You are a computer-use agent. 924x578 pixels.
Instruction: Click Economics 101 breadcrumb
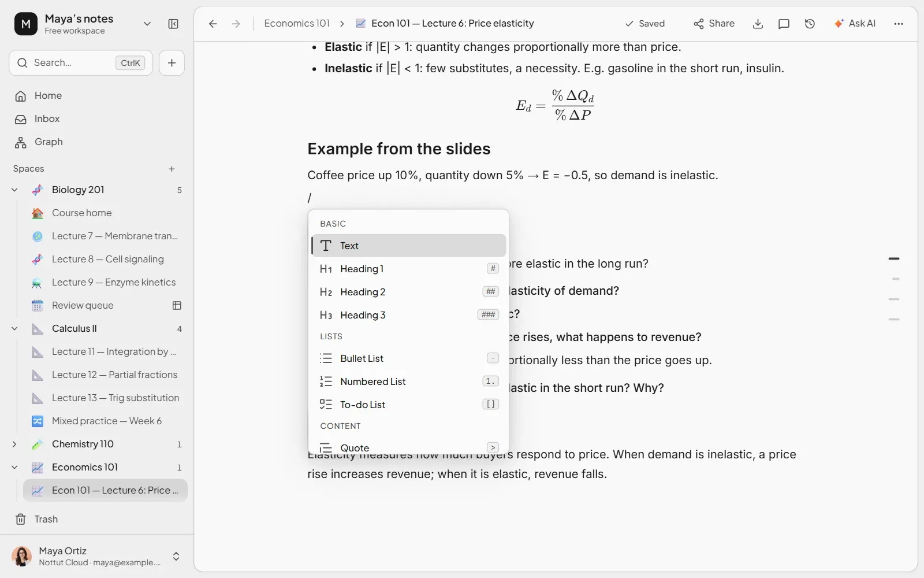tap(297, 24)
